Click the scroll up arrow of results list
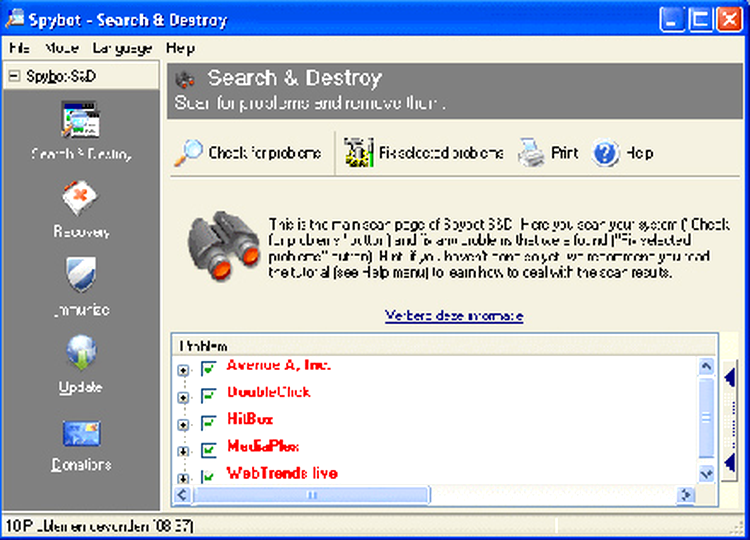The width and height of the screenshot is (750, 540). (706, 367)
